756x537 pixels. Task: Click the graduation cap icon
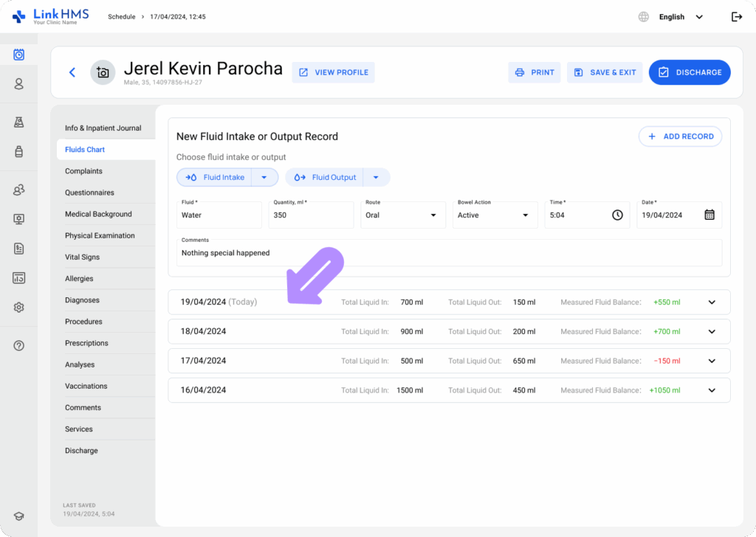click(x=19, y=516)
